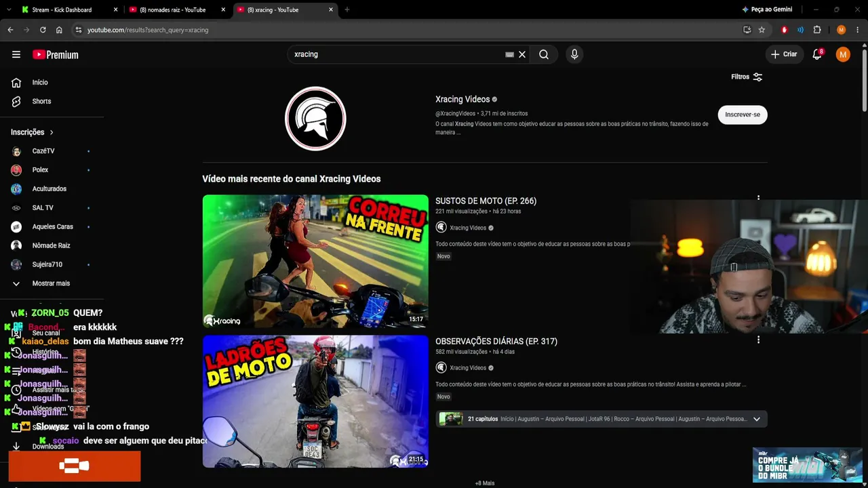The image size is (868, 488).
Task: Bookmark this page with the star
Action: 762,30
